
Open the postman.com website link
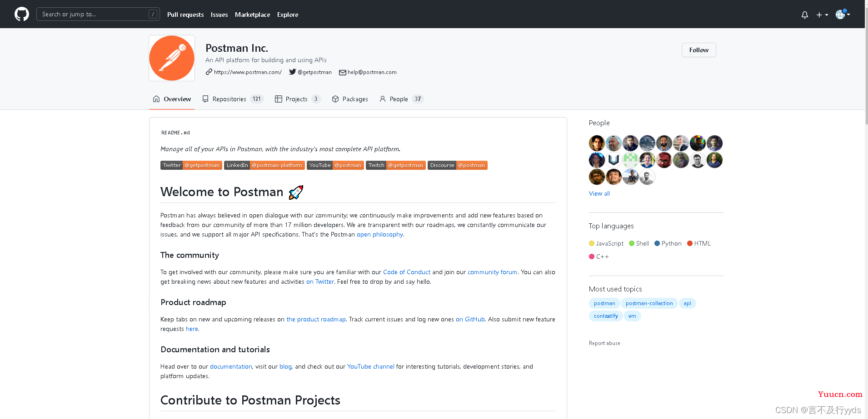pyautogui.click(x=248, y=72)
